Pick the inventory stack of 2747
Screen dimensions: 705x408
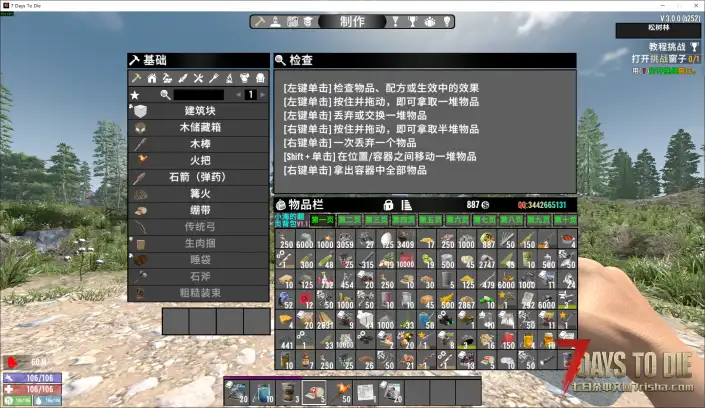[486, 260]
